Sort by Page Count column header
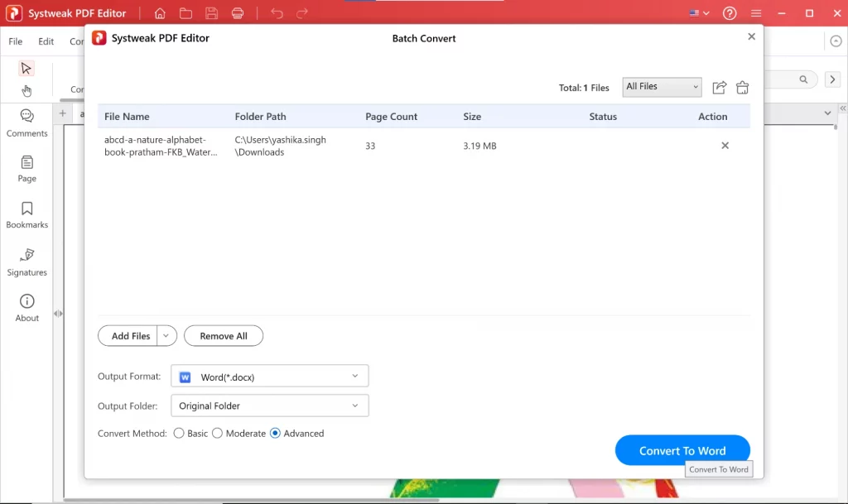Image resolution: width=848 pixels, height=504 pixels. 391,117
